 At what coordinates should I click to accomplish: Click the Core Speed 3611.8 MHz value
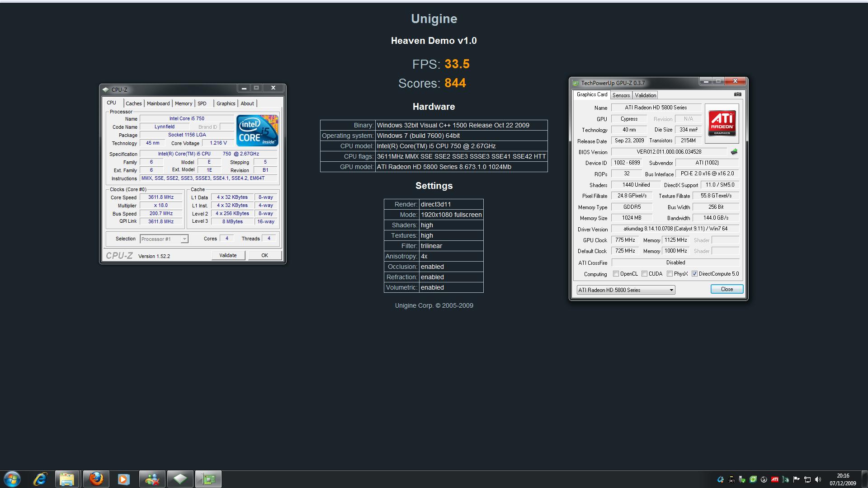pos(161,197)
